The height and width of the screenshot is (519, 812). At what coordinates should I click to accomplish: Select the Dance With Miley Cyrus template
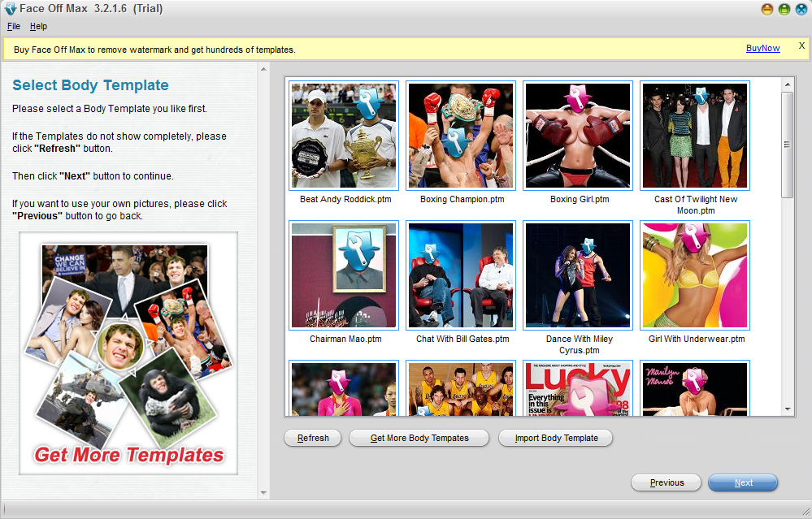(x=577, y=275)
